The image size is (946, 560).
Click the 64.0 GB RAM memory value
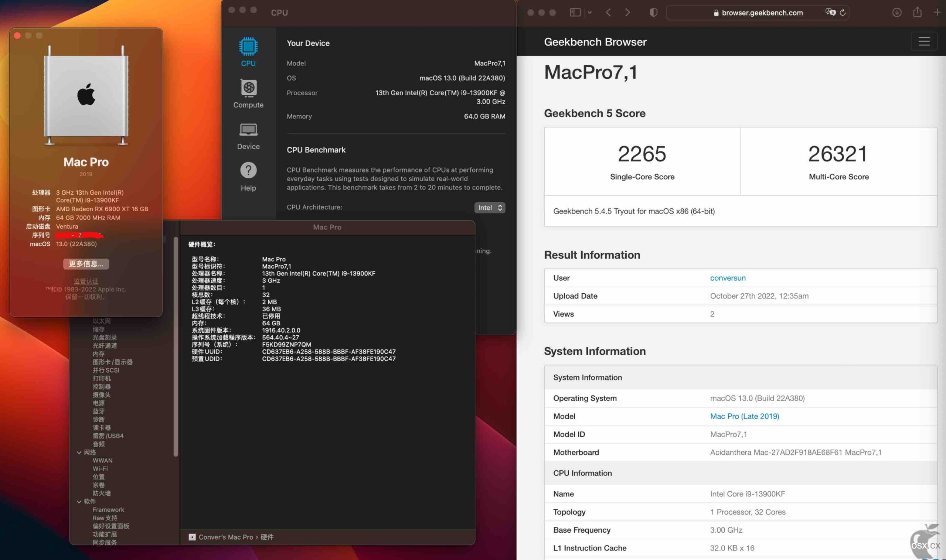484,116
